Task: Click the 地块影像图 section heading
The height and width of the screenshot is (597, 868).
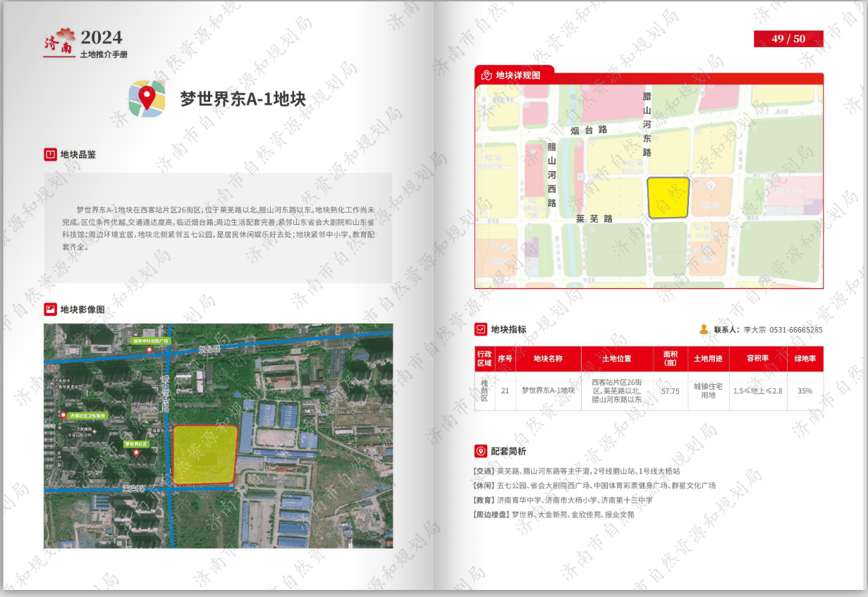Action: (x=82, y=309)
